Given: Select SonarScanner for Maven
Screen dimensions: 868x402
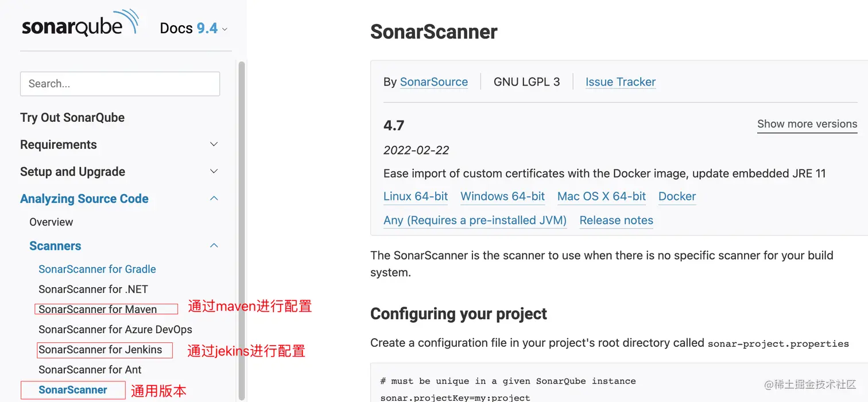Looking at the screenshot, I should point(98,310).
